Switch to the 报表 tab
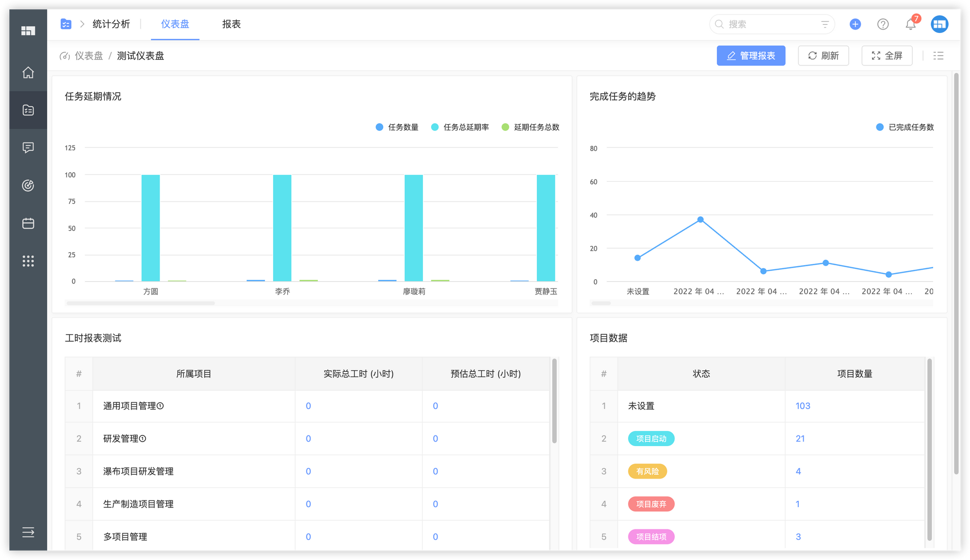 (x=231, y=24)
